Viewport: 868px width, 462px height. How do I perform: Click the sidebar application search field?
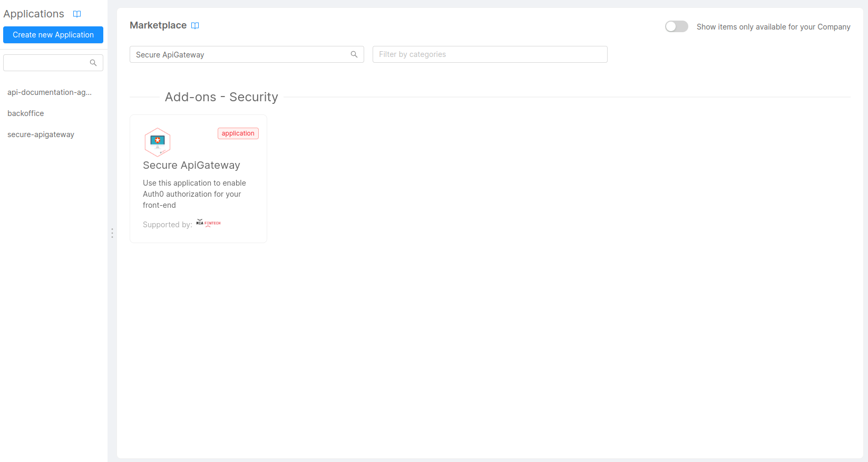pos(53,63)
